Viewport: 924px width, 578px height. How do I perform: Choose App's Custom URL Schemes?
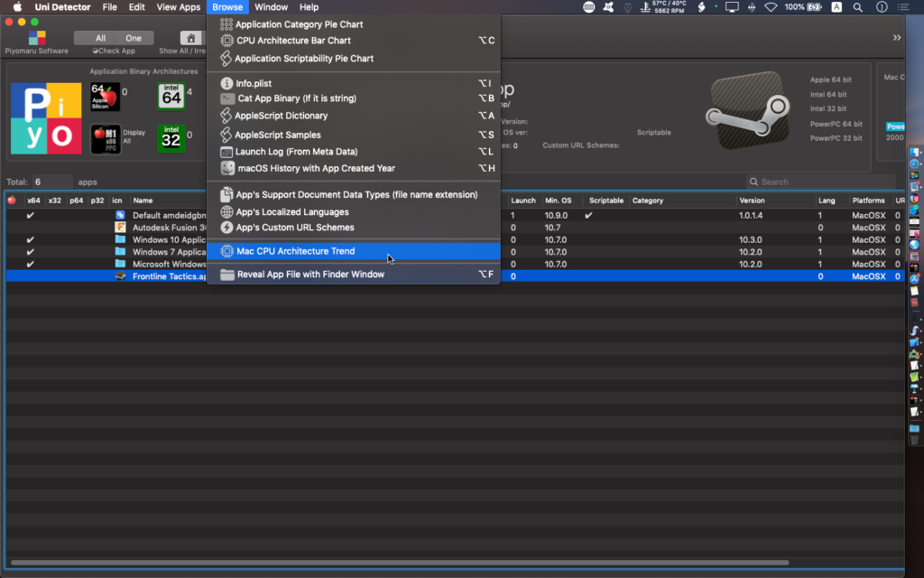click(x=354, y=227)
